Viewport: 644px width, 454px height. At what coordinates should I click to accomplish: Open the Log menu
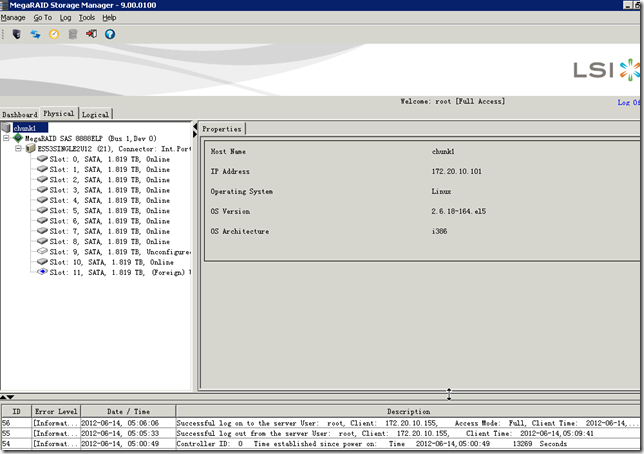65,18
